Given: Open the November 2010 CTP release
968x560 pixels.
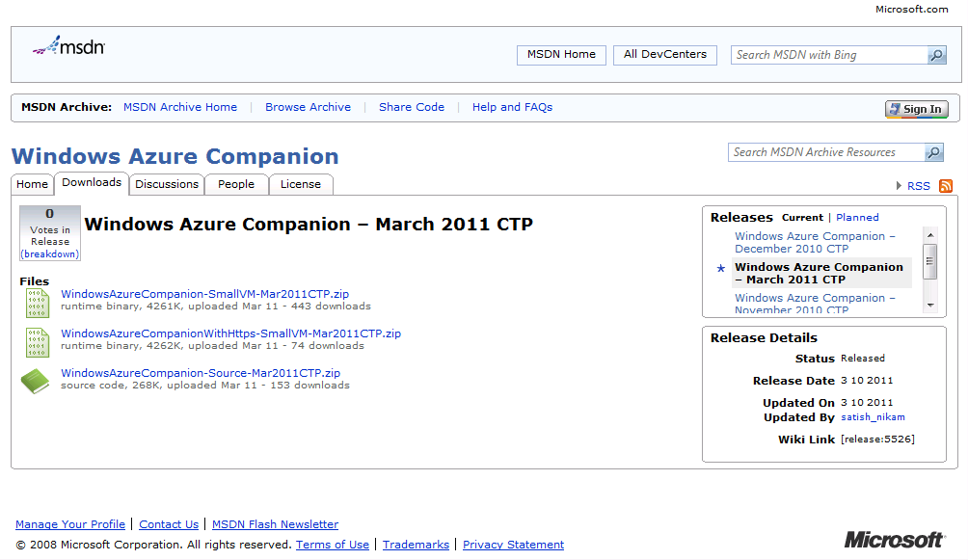Looking at the screenshot, I should click(x=815, y=304).
